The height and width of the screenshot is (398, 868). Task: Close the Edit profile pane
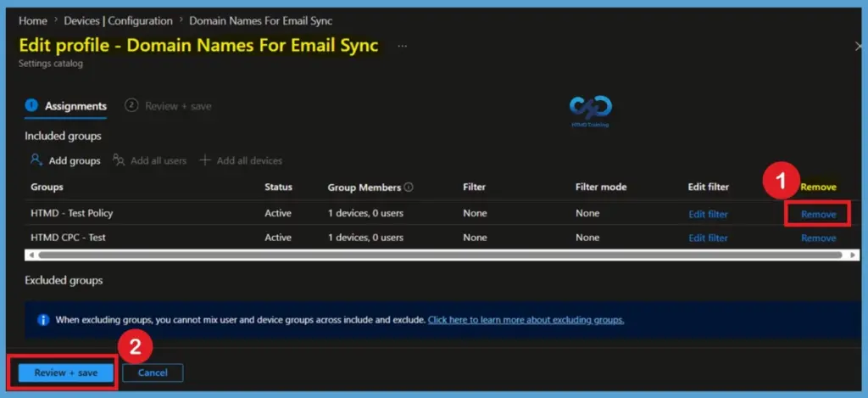click(858, 47)
